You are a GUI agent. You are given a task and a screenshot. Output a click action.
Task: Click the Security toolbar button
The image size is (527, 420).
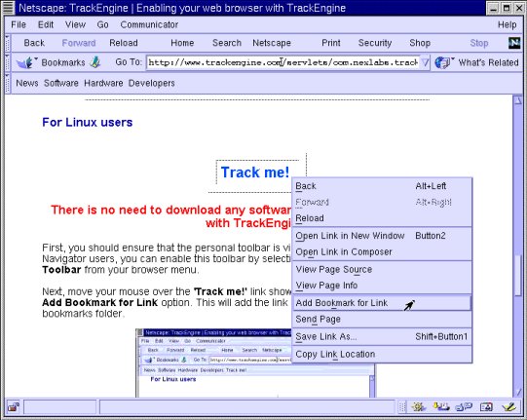point(375,43)
